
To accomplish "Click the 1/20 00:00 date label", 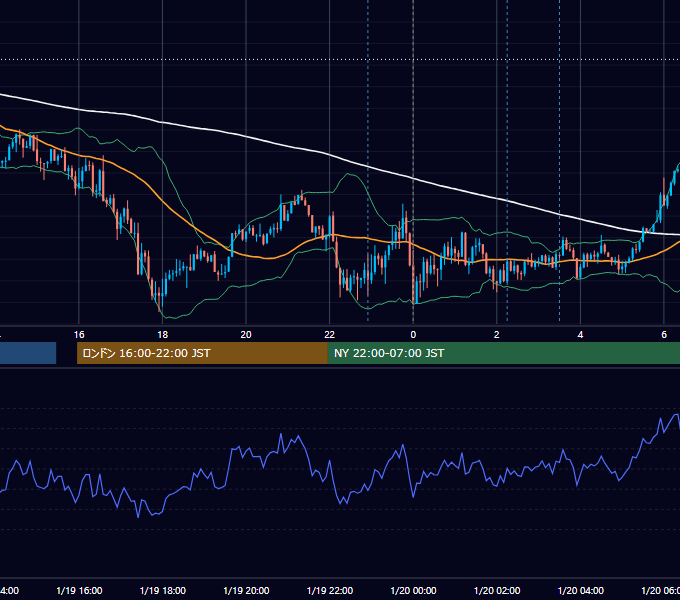I will click(x=413, y=590).
